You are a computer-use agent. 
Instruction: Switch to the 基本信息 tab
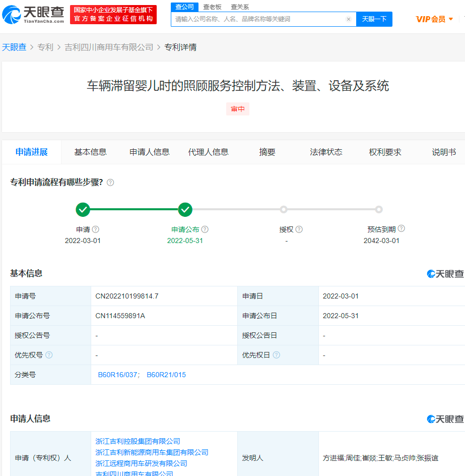[90, 152]
